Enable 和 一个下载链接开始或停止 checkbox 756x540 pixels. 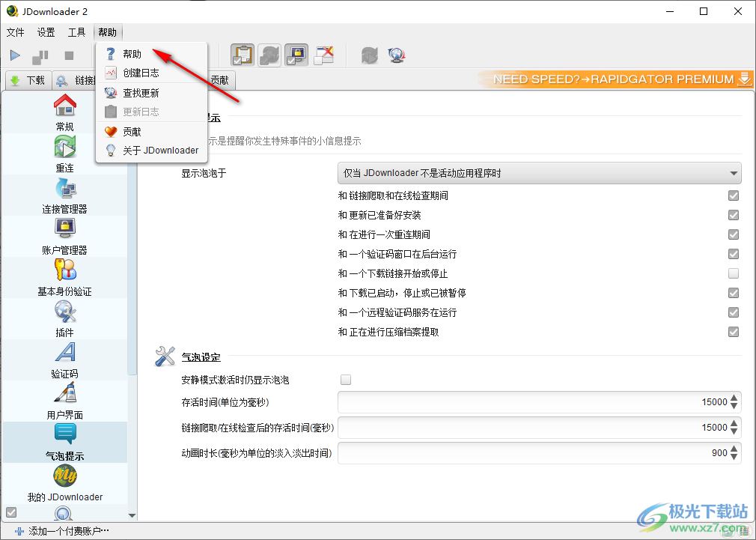pos(734,273)
